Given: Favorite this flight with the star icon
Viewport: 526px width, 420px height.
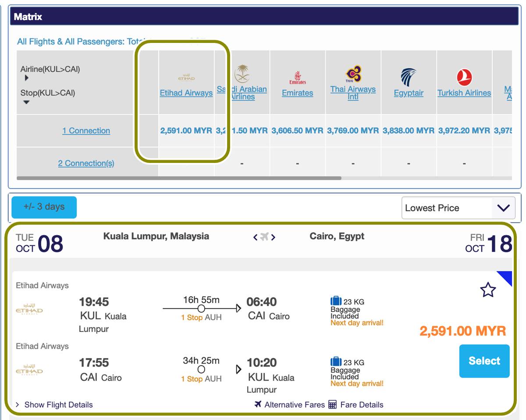Looking at the screenshot, I should [x=488, y=290].
